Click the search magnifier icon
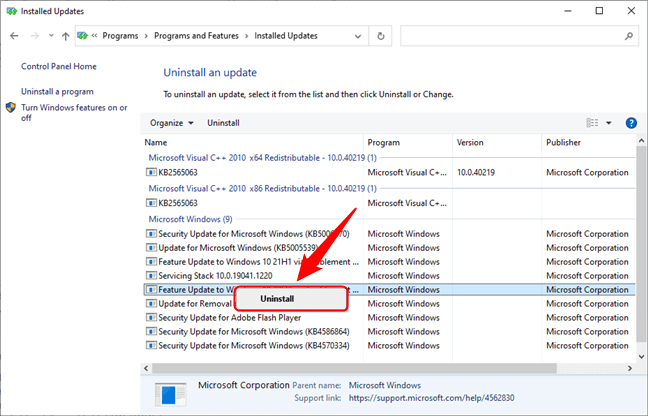This screenshot has height=416, width=648. 629,36
